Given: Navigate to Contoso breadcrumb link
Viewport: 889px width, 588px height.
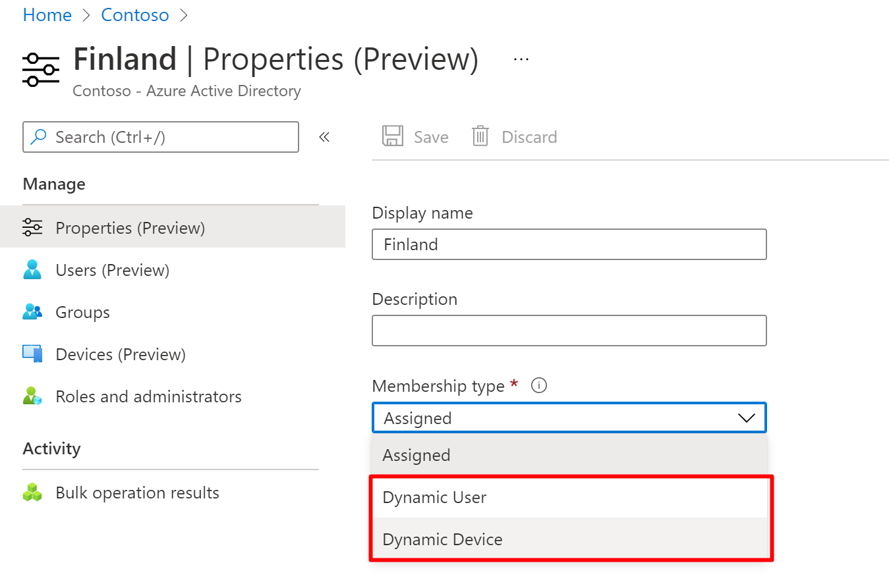Looking at the screenshot, I should click(x=135, y=15).
